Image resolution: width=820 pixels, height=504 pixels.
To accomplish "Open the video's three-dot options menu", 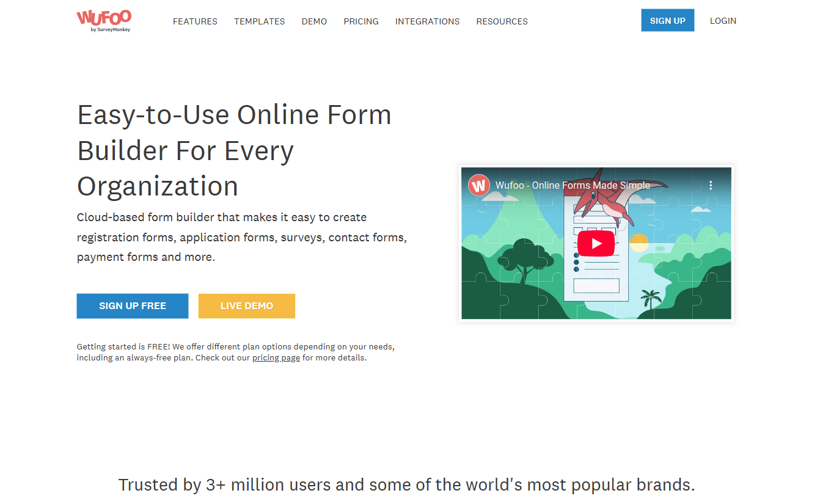I will tap(711, 185).
